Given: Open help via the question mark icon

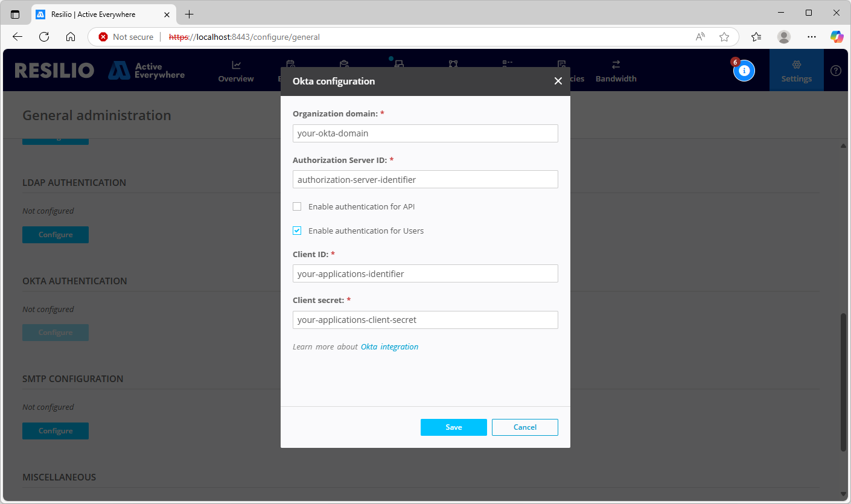Looking at the screenshot, I should point(836,71).
